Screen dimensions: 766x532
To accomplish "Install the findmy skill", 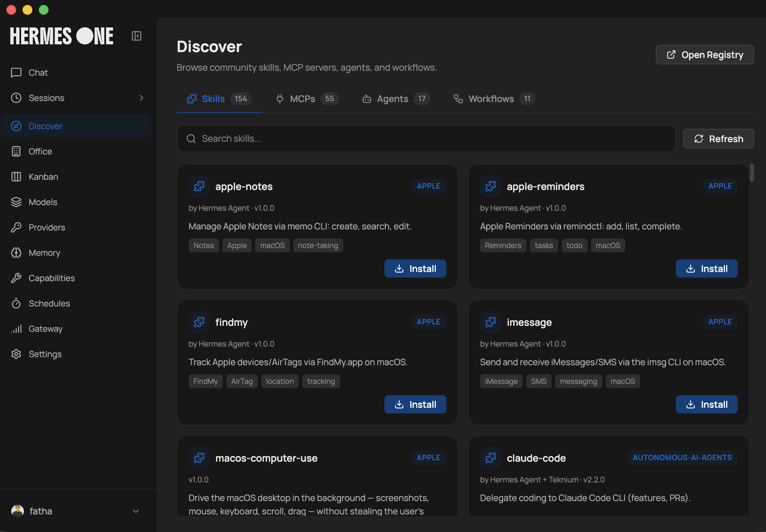I will pyautogui.click(x=415, y=404).
